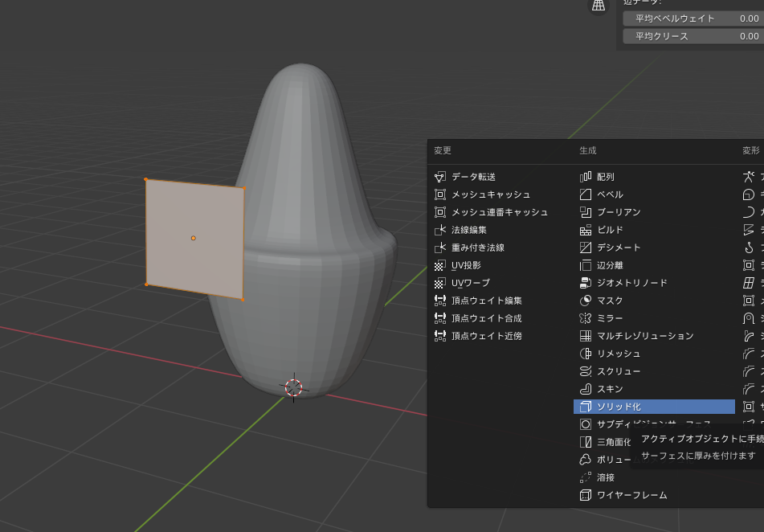Toggle perspective/orthographic view grid icon
This screenshot has height=532, width=764.
pyautogui.click(x=599, y=6)
